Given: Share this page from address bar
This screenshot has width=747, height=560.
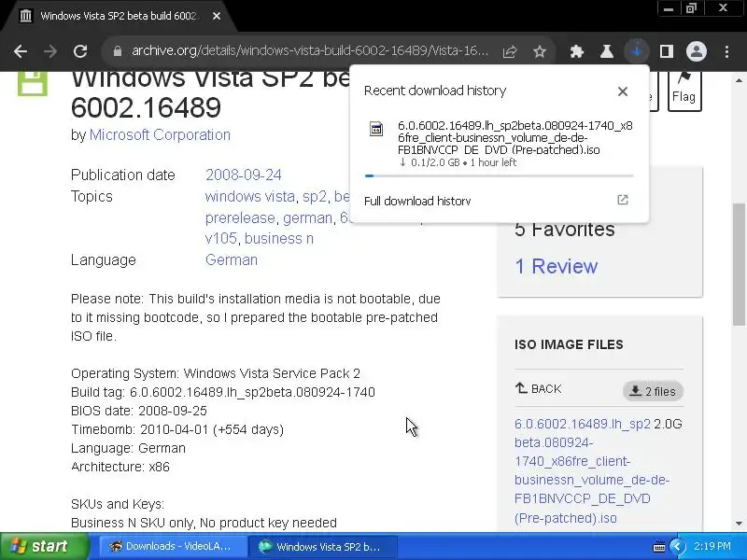Looking at the screenshot, I should coord(509,51).
